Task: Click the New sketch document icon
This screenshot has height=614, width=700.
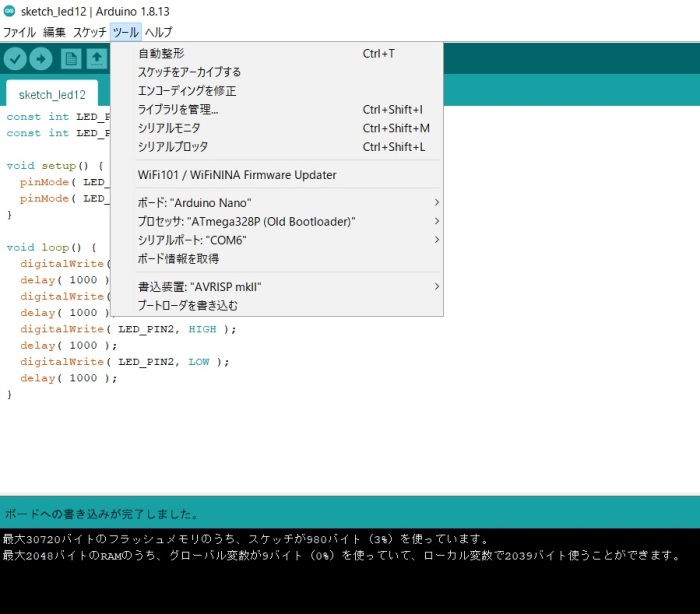Action: pyautogui.click(x=71, y=58)
